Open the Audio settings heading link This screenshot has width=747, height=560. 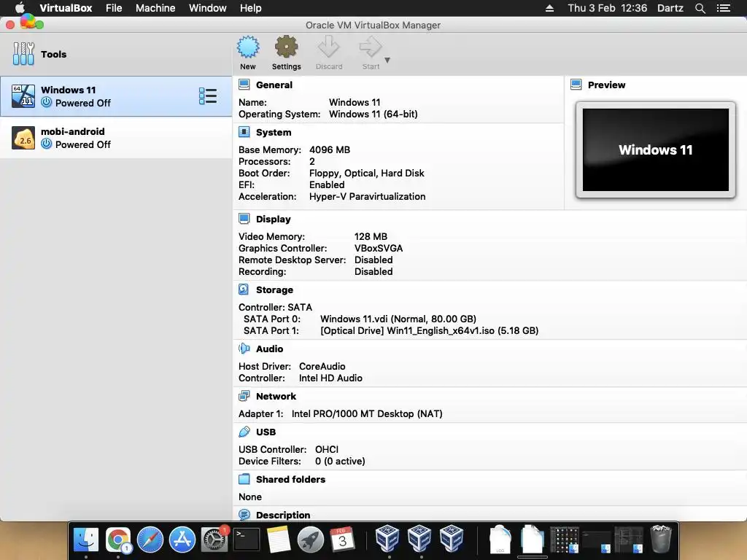(269, 349)
